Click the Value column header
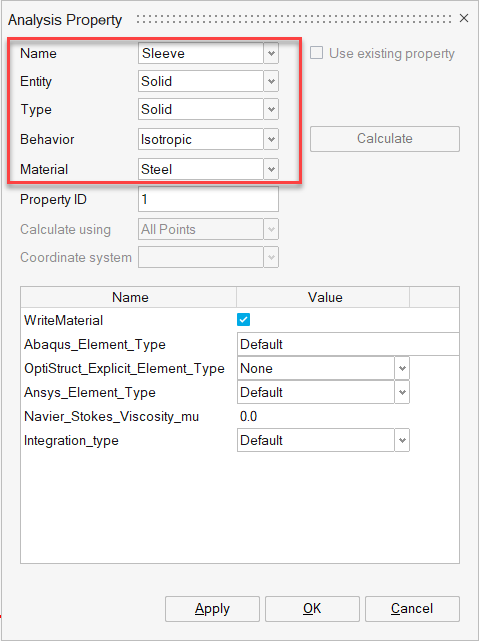 (323, 297)
